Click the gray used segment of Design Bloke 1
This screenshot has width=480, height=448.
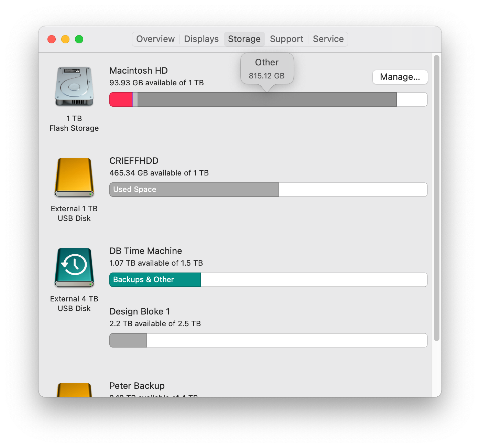click(128, 340)
